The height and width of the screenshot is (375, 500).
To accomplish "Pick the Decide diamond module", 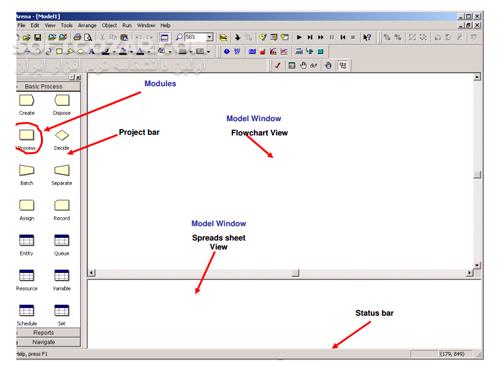I will pos(62,135).
